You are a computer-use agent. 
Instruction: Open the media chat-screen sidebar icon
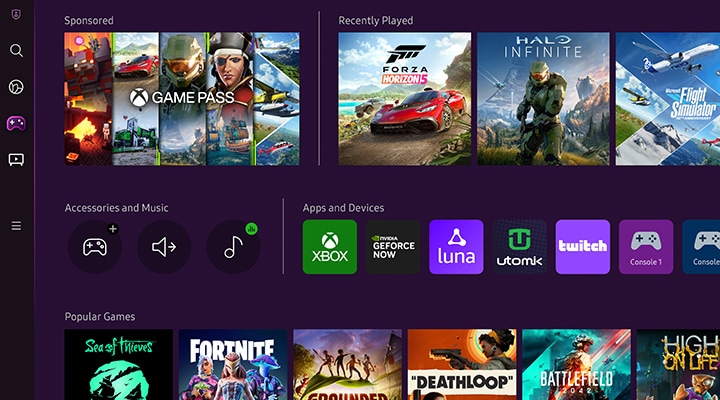coord(16,159)
